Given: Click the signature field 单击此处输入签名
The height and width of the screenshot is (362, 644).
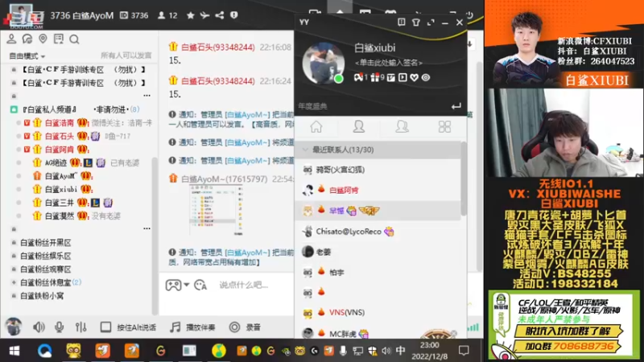Looking at the screenshot, I should tap(389, 63).
